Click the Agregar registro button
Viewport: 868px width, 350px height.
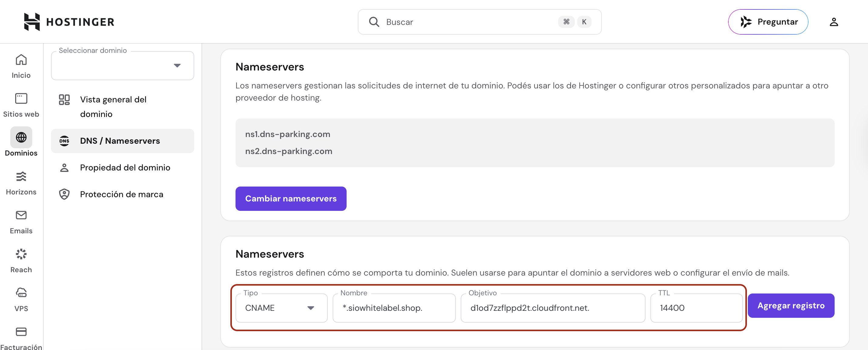tap(791, 306)
